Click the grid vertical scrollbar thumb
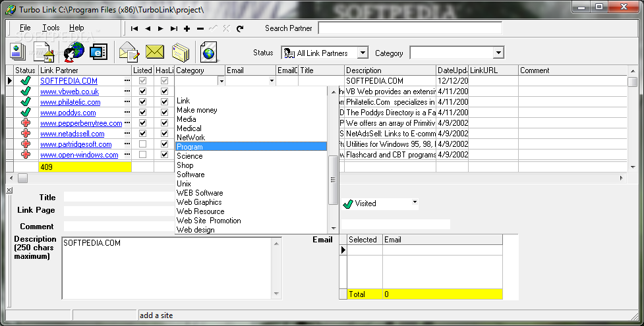The width and height of the screenshot is (644, 326). [633, 81]
